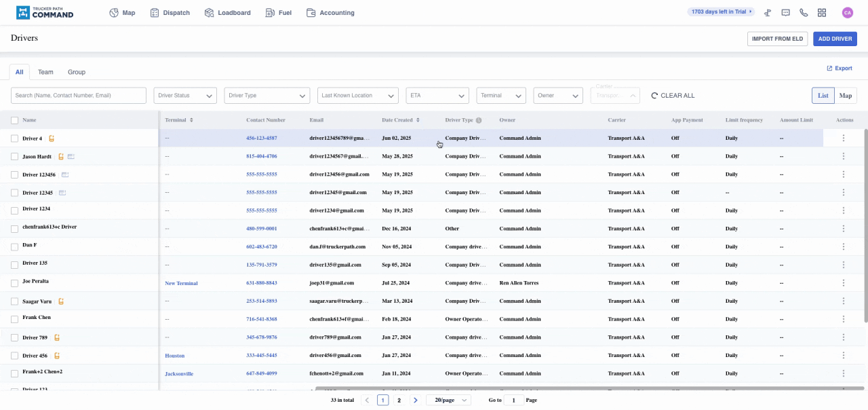Check the box for Driver 1234
Screen dimensions: 868x410
(15, 211)
